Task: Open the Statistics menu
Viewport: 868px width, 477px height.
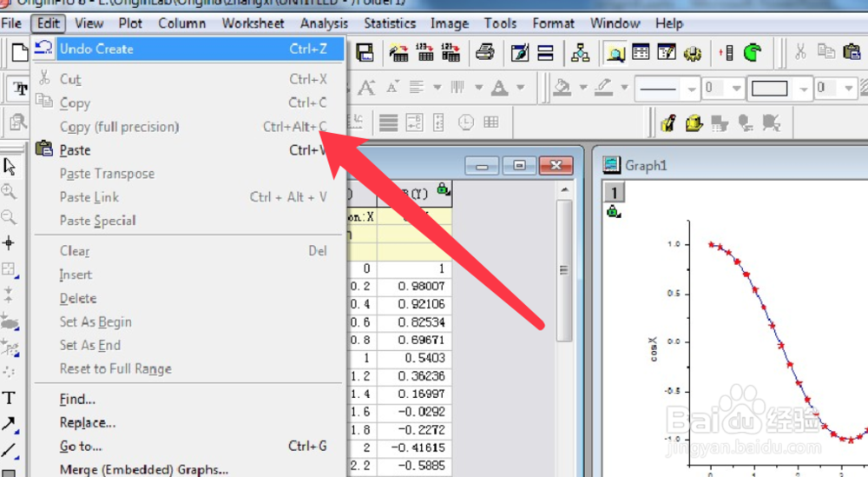Action: [390, 23]
